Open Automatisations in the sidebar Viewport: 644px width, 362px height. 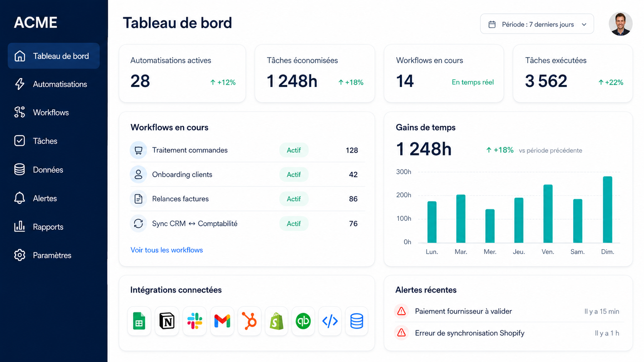point(54,84)
